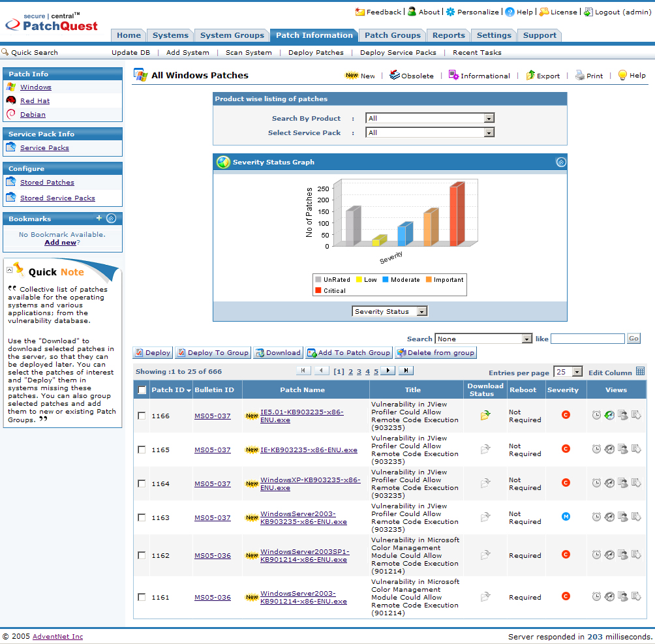Switch to the Reports tab
The height and width of the screenshot is (644, 655).
(449, 35)
